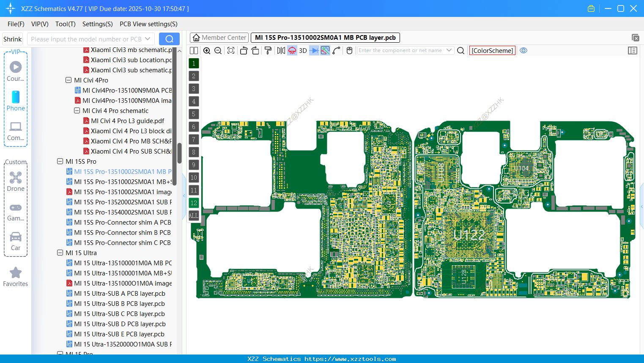Screen dimensions: 644x363
Task: Toggle the red diode lamp mode
Action: (x=292, y=50)
